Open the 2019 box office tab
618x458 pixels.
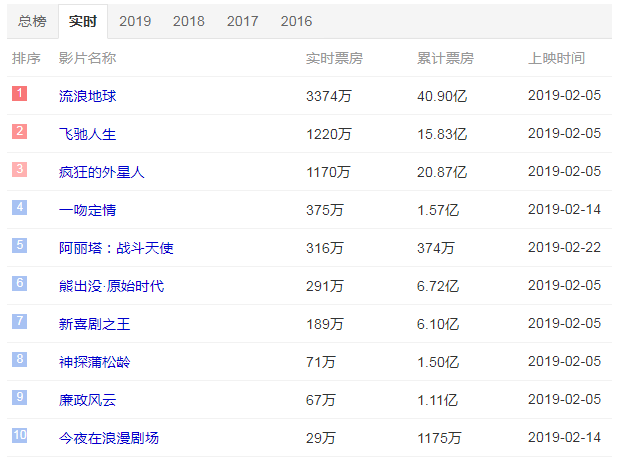(135, 21)
